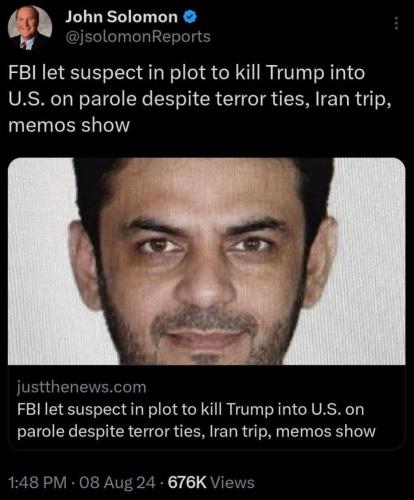
Task: Click the justthenews.com domain label
Action: (82, 387)
